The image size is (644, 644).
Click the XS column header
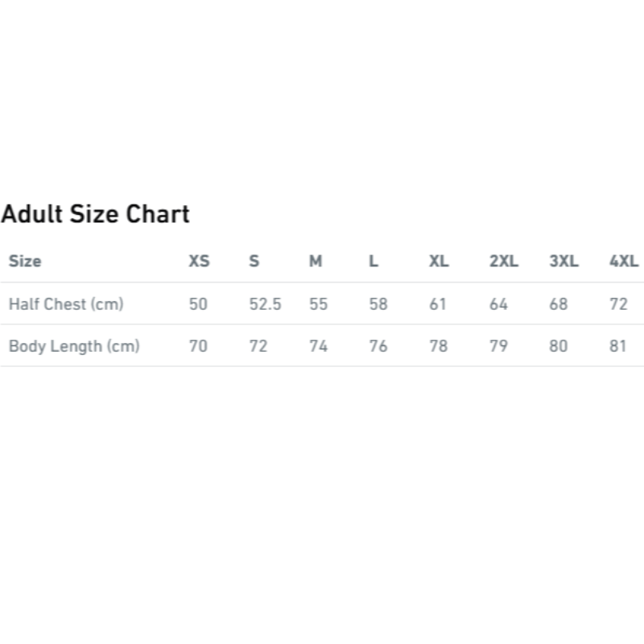coord(199,262)
